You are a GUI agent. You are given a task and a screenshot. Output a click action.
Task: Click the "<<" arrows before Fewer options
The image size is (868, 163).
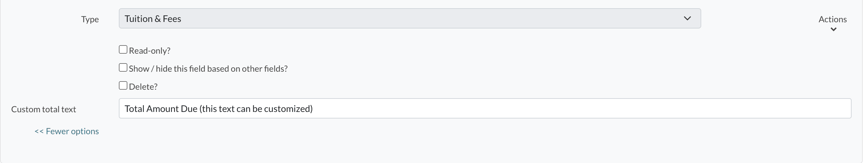click(x=39, y=131)
